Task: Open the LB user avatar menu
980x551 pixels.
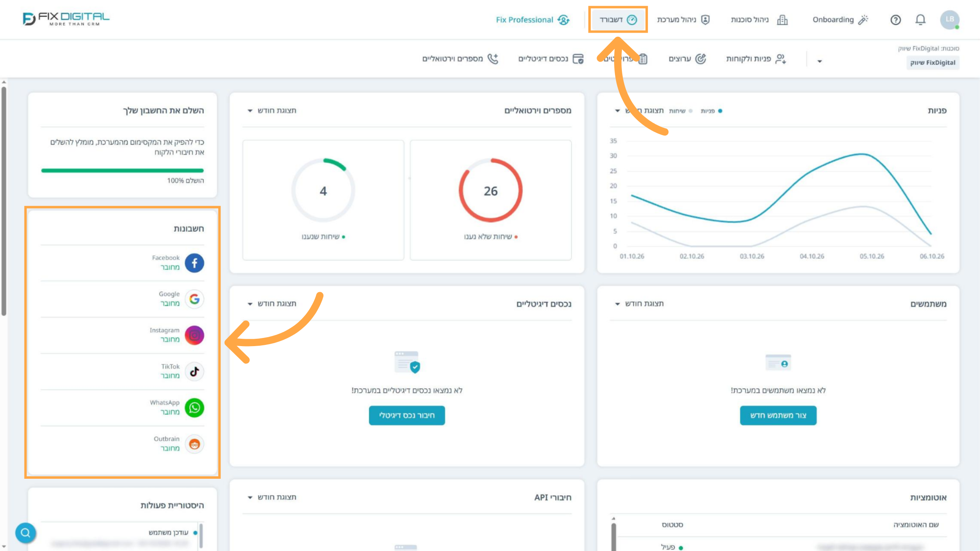Action: (950, 20)
